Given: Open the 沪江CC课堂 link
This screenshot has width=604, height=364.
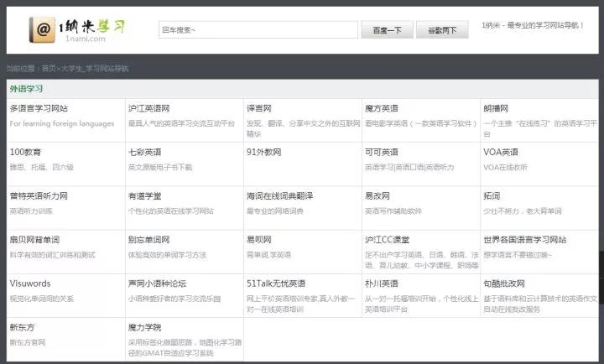Looking at the screenshot, I should tap(387, 240).
